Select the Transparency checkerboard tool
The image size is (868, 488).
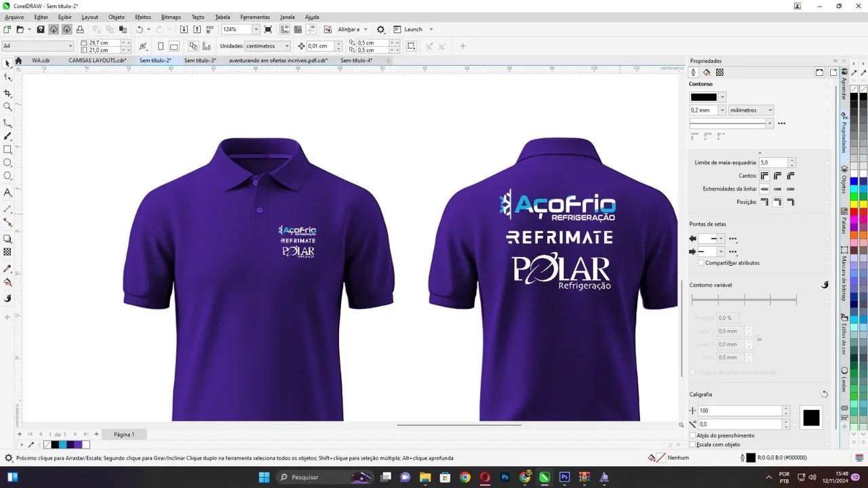[x=7, y=252]
